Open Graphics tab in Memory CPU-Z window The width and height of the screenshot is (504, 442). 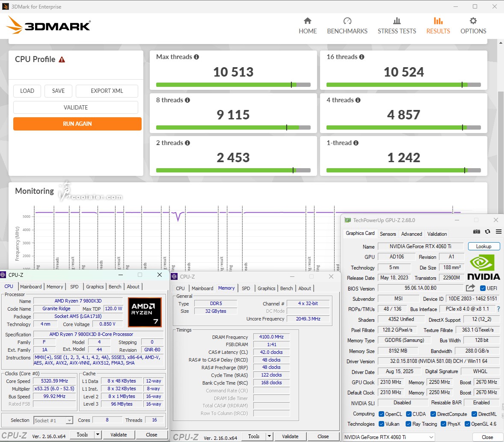[266, 288]
